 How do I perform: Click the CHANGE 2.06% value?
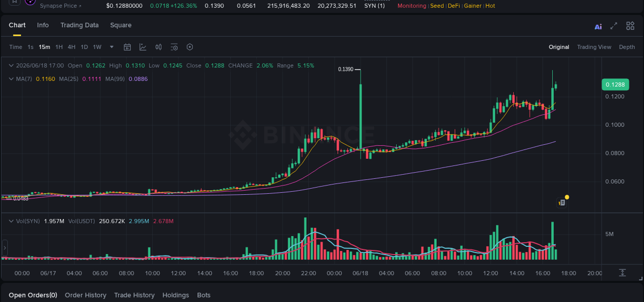[x=265, y=65]
